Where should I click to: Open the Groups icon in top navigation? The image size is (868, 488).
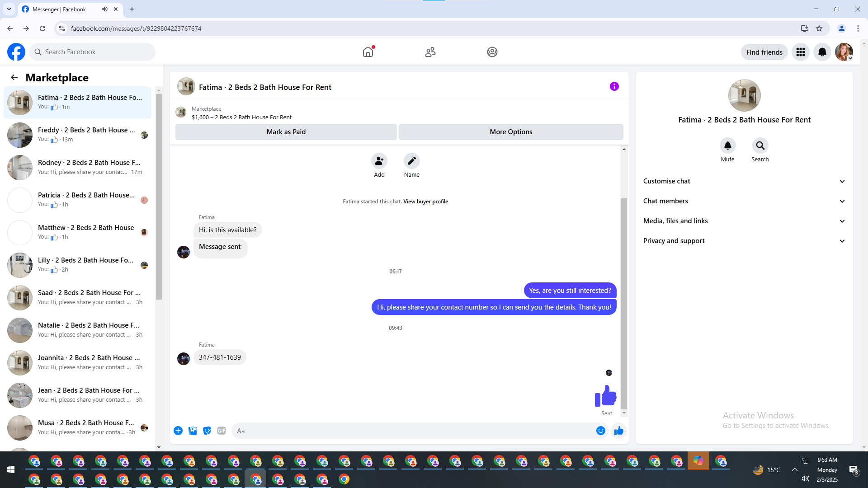(x=492, y=52)
